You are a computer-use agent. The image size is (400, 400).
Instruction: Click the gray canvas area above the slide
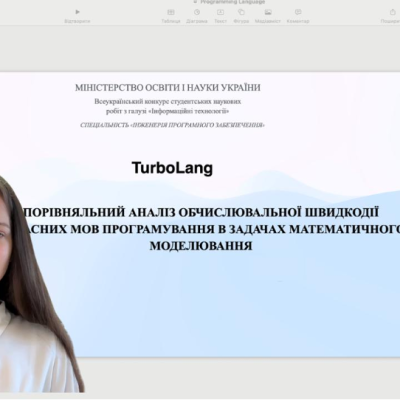(200, 48)
